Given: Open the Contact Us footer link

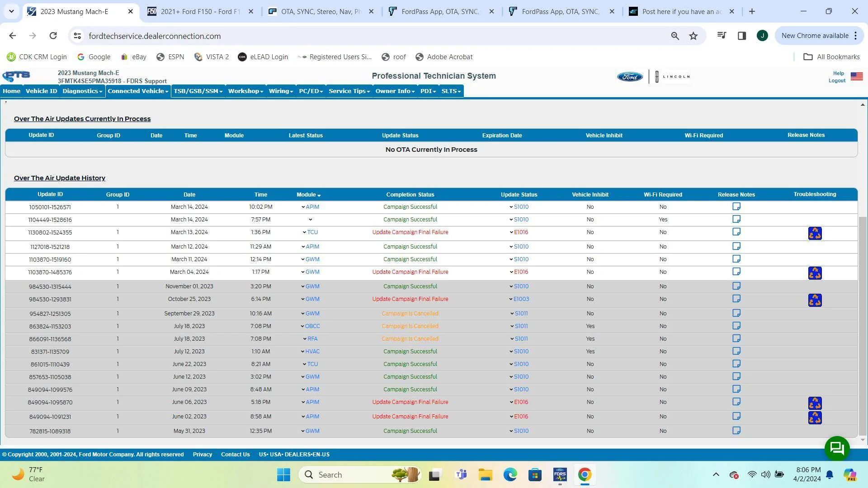Looking at the screenshot, I should (x=235, y=455).
